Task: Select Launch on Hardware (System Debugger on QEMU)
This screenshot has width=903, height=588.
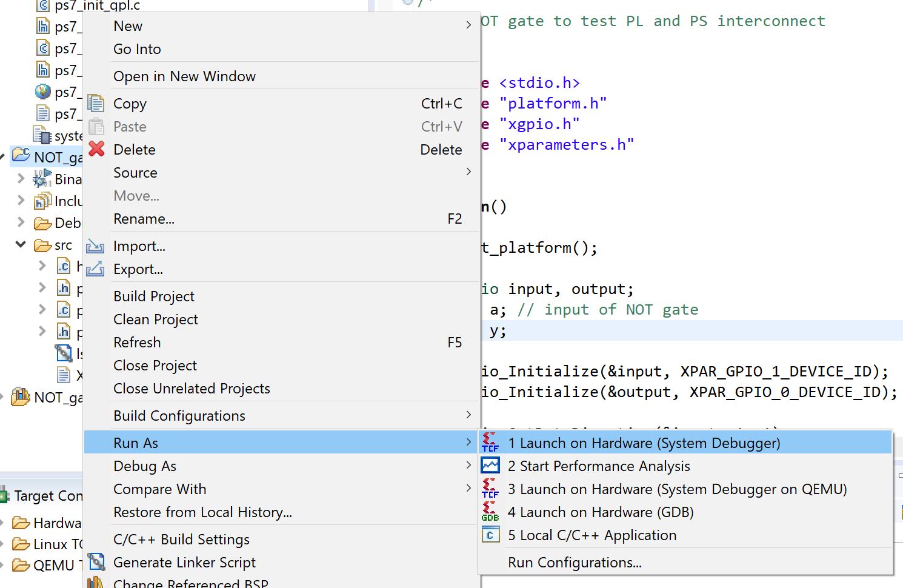Action: pyautogui.click(x=677, y=489)
